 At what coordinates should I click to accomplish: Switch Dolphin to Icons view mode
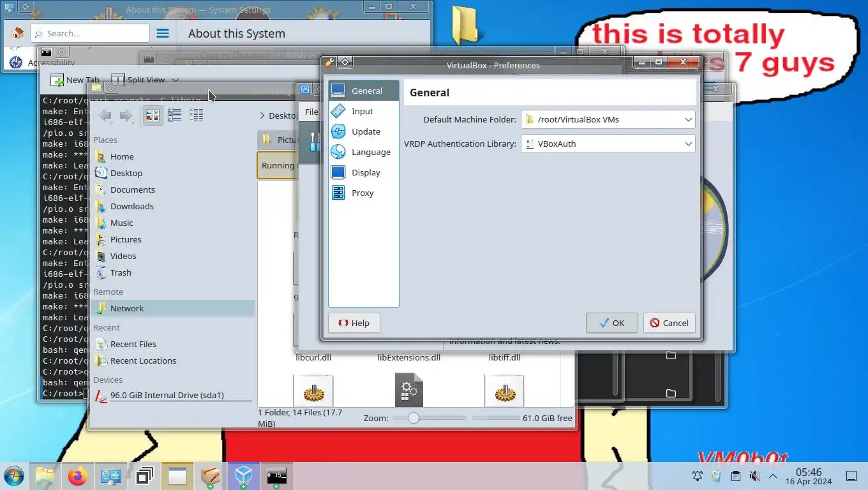click(x=153, y=115)
